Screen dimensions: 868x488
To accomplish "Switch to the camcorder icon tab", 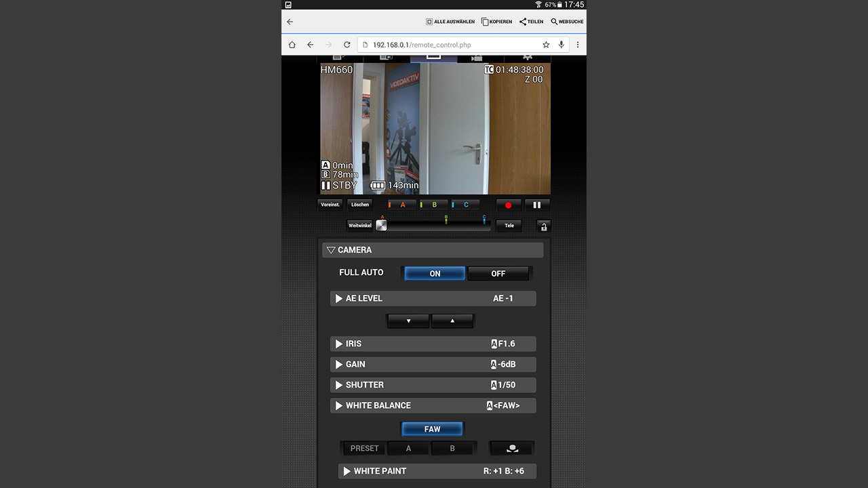I will 477,58.
